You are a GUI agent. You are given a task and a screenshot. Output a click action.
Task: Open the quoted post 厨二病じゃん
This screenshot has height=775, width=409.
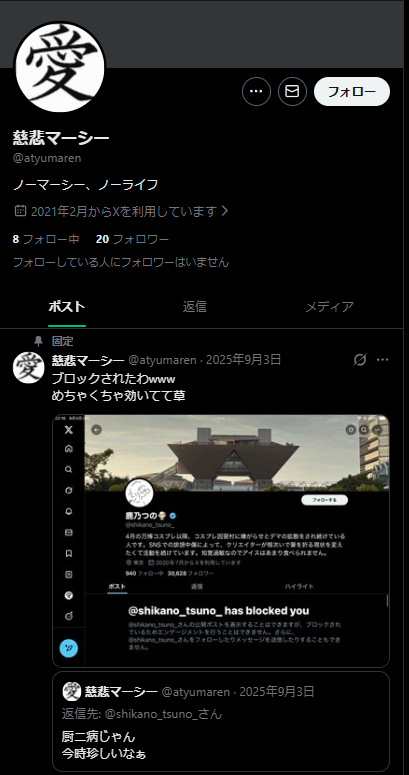tap(221, 721)
